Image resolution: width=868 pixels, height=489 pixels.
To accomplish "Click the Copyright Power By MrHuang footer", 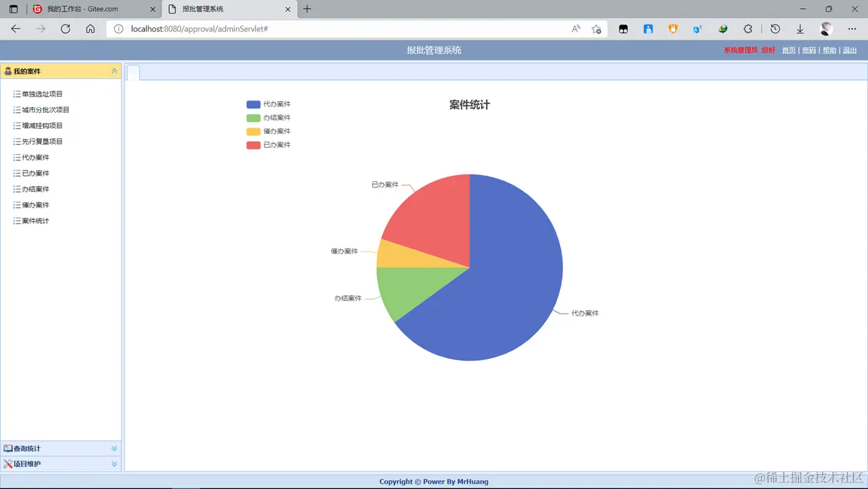I will click(x=434, y=481).
